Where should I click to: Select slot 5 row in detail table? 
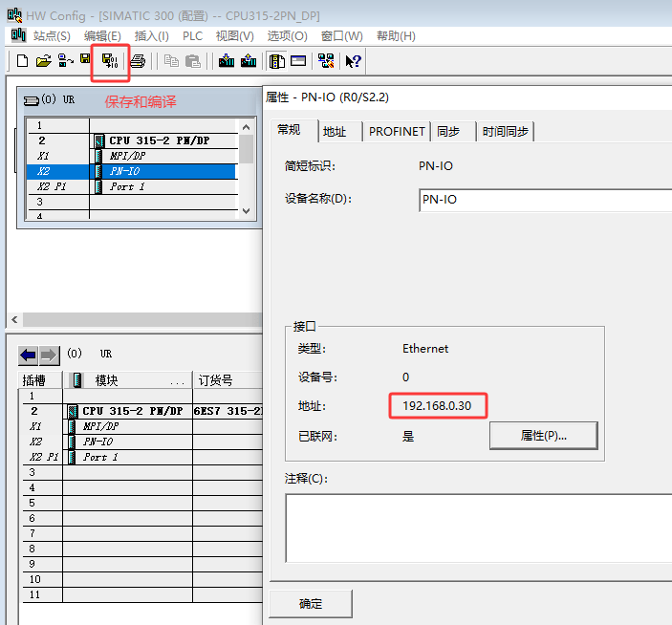pos(141,503)
